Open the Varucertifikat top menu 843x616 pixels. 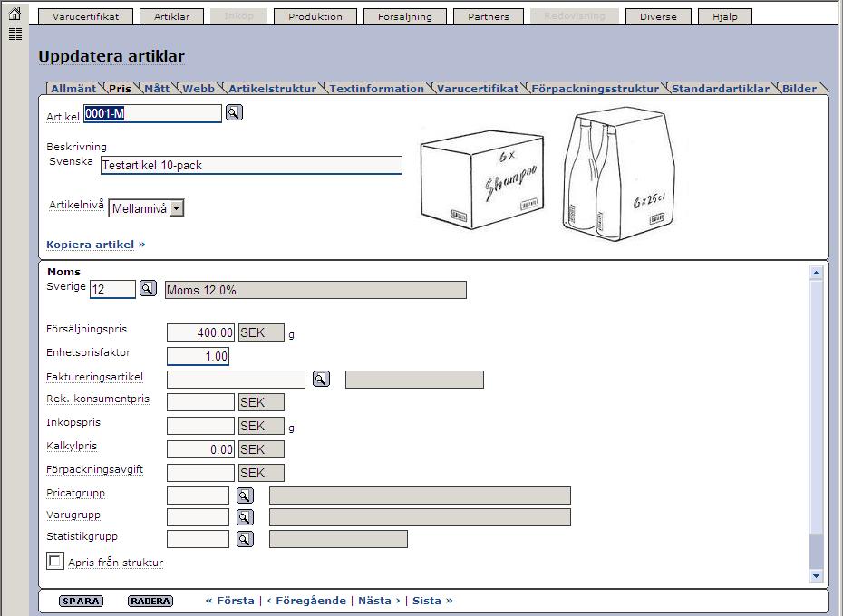[85, 16]
